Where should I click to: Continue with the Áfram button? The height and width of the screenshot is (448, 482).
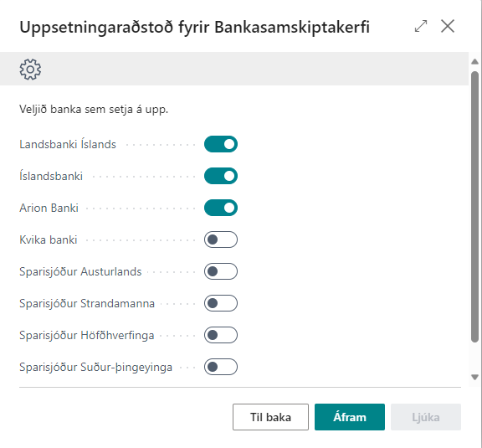click(350, 417)
